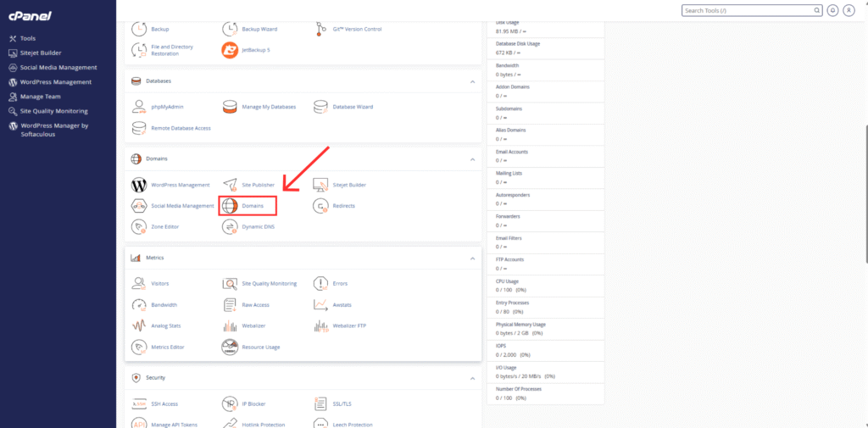Viewport: 868px width, 428px height.
Task: Open the Errors icon
Action: pos(320,283)
